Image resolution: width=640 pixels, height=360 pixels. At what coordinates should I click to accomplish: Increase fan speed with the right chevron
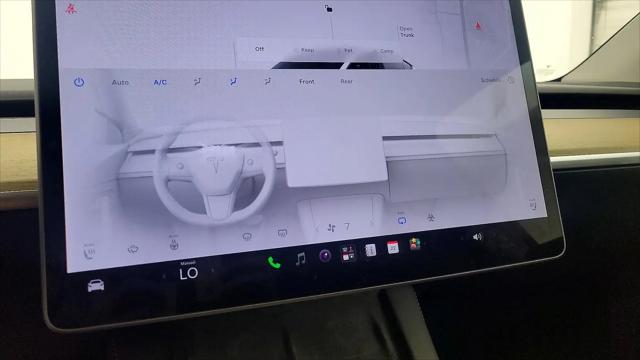pyautogui.click(x=371, y=223)
